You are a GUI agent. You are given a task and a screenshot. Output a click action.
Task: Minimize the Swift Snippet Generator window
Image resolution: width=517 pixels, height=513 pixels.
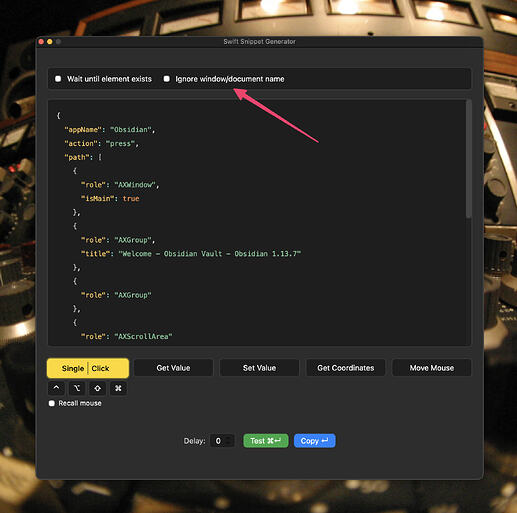50,42
